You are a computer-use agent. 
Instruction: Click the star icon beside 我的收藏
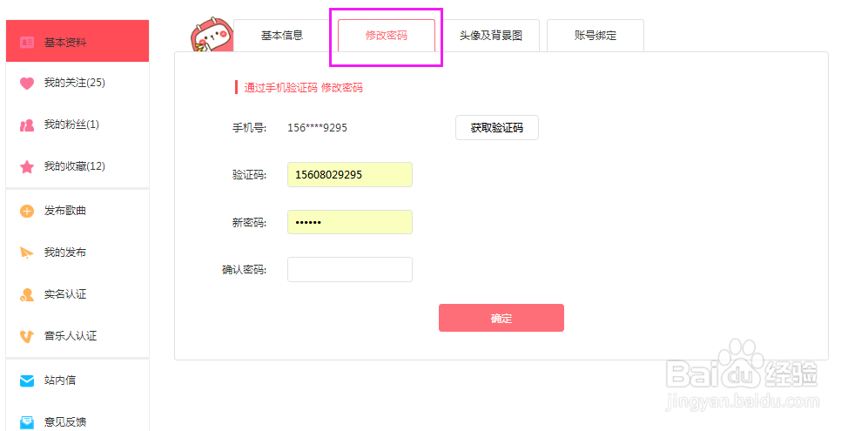click(x=27, y=167)
